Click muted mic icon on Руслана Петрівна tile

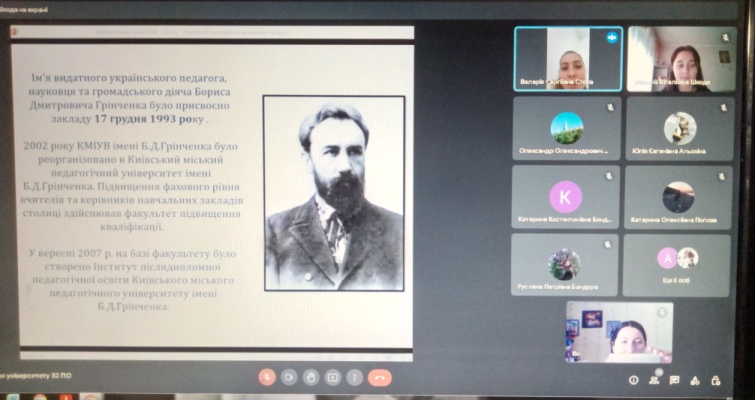point(608,245)
